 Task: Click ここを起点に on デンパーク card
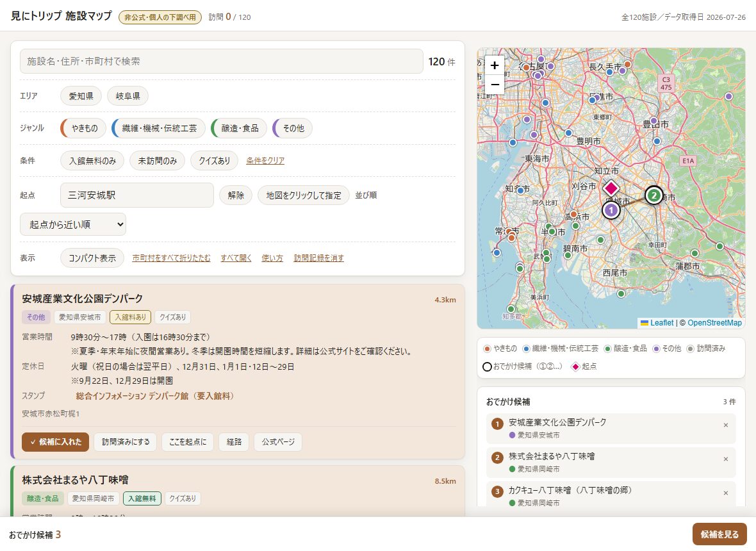coord(188,441)
